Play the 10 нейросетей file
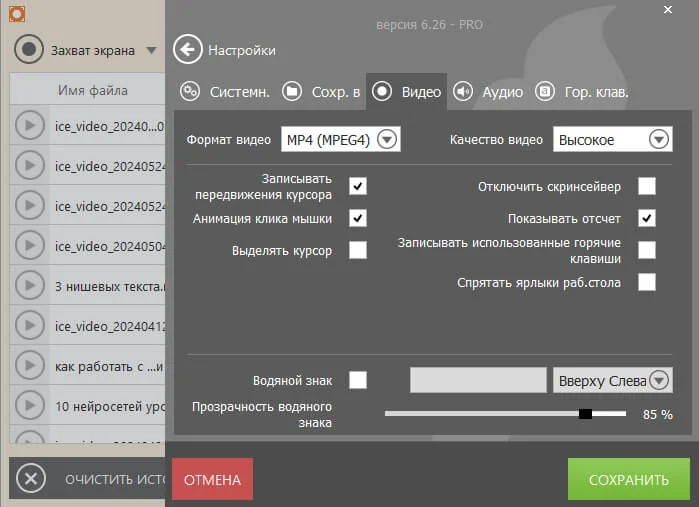 tap(30, 406)
